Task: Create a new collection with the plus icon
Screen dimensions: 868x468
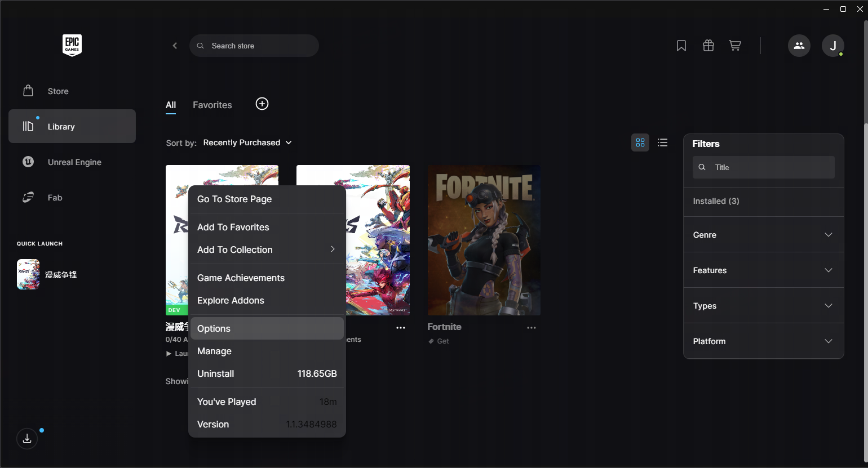Action: click(x=262, y=104)
